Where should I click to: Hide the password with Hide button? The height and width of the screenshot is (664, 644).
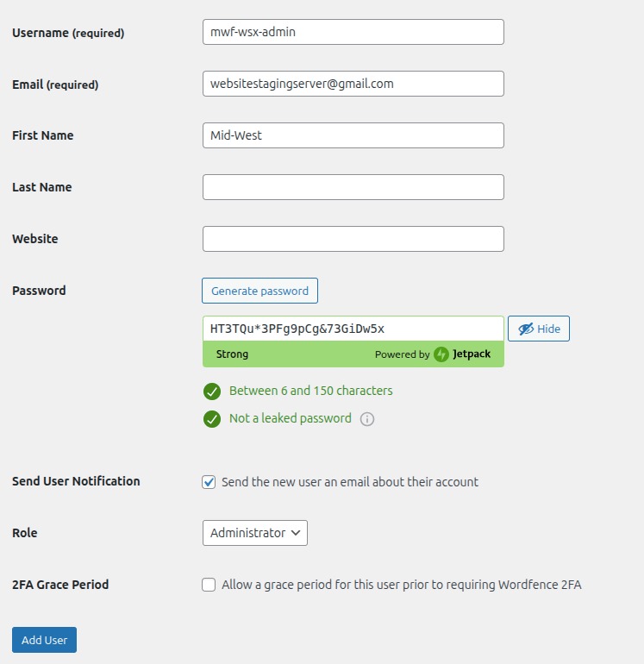click(539, 329)
